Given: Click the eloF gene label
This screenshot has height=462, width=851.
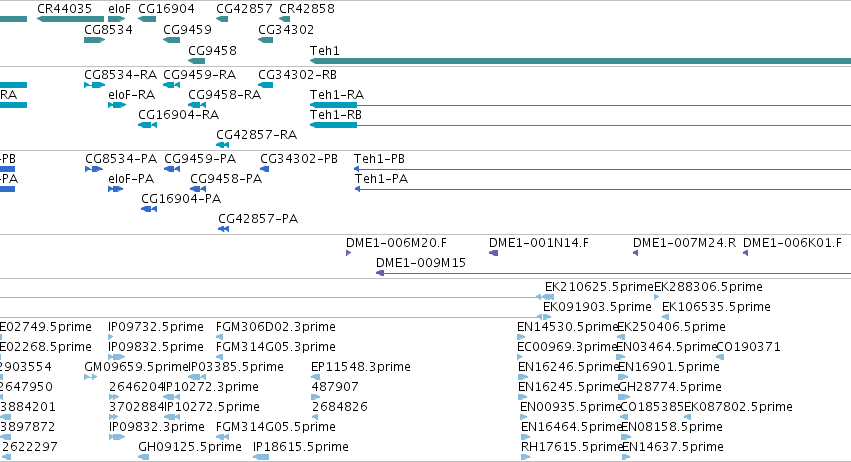Looking at the screenshot, I should [x=119, y=9].
